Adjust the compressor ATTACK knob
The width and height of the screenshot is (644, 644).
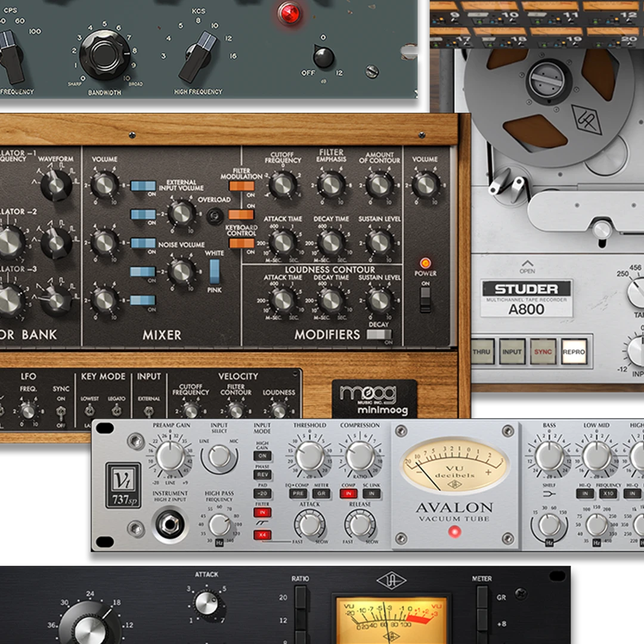[206, 603]
